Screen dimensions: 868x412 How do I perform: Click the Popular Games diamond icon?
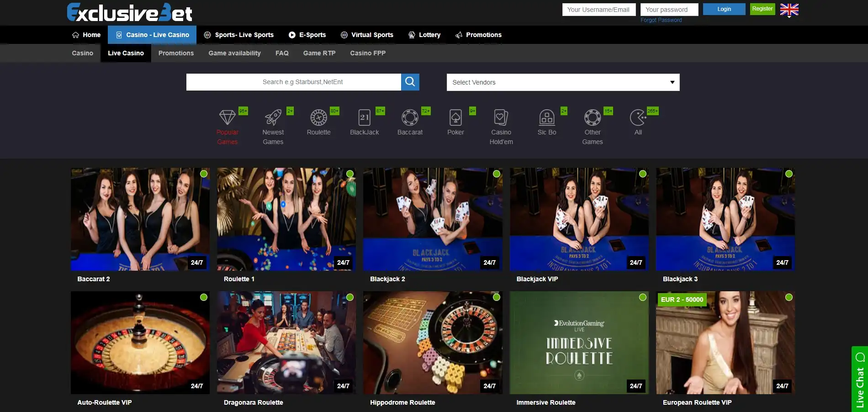coord(227,118)
